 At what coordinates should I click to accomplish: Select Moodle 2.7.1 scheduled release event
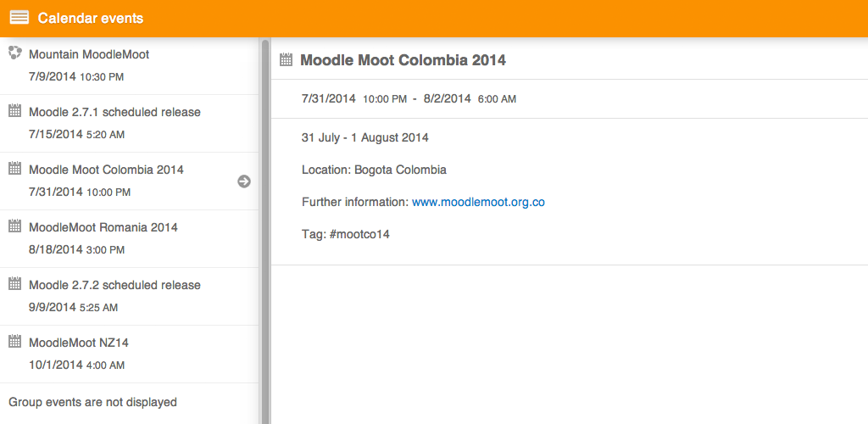click(129, 124)
